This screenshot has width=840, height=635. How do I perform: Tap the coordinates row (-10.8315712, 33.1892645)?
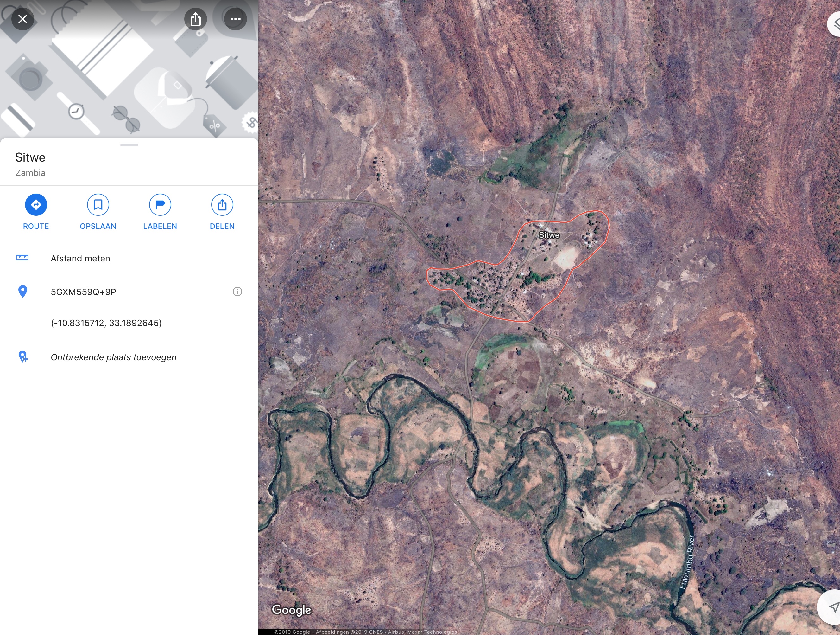coord(106,323)
